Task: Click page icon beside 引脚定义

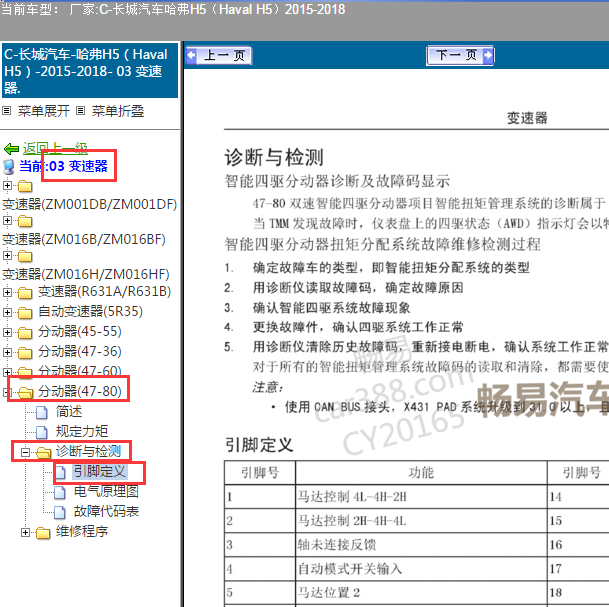Action: click(x=60, y=472)
